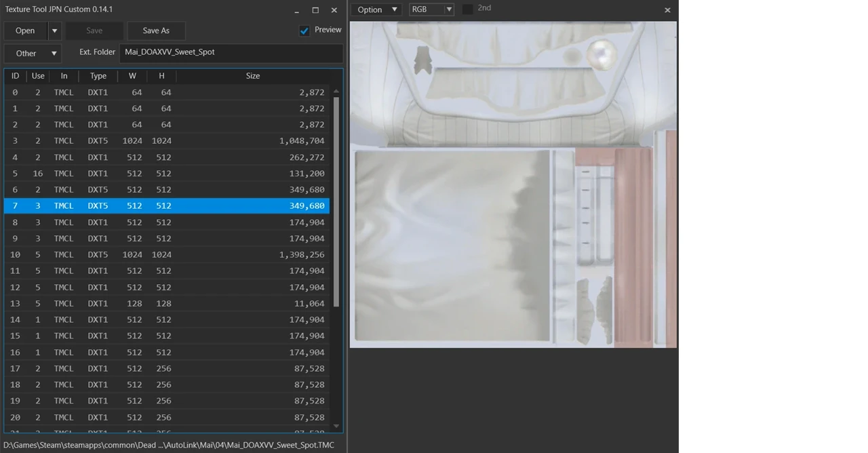Viewport: 868px width, 453px height.
Task: Toggle the 2nd checkbox
Action: pos(467,9)
